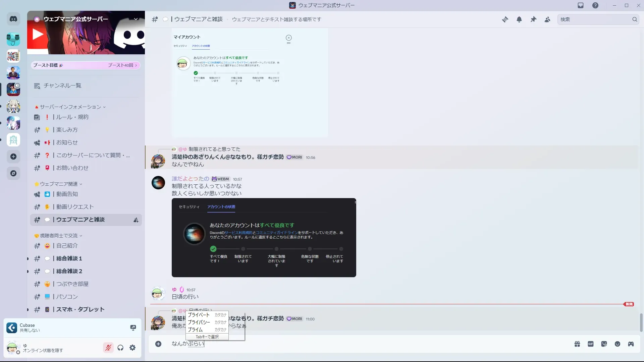Viewport: 644px width, 362px height.
Task: Toggle headphone deafen button
Action: [120, 348]
